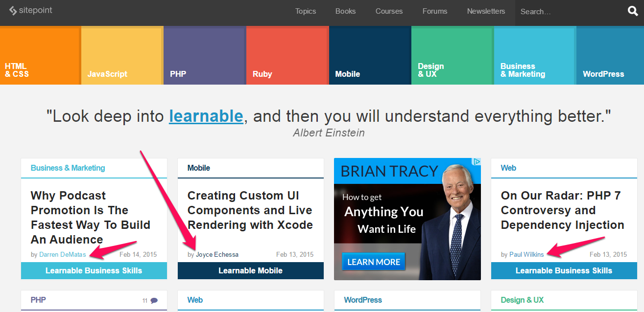Open Newsletters in the navigation bar
The height and width of the screenshot is (312, 644).
point(486,11)
